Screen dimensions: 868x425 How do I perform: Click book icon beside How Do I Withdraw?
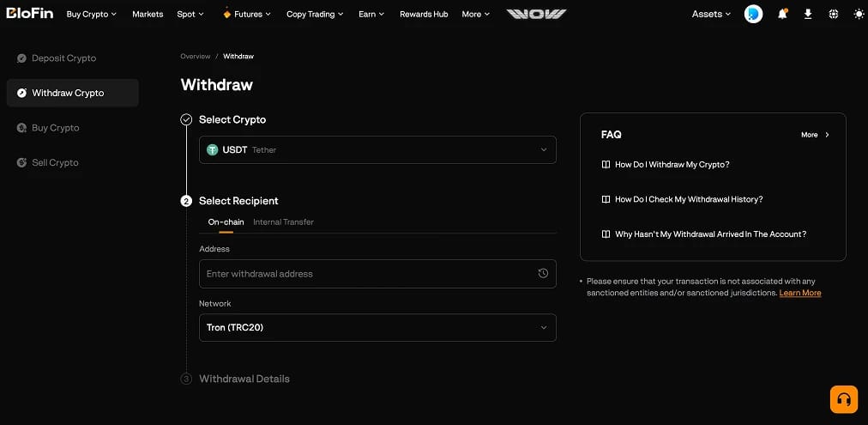pos(606,165)
